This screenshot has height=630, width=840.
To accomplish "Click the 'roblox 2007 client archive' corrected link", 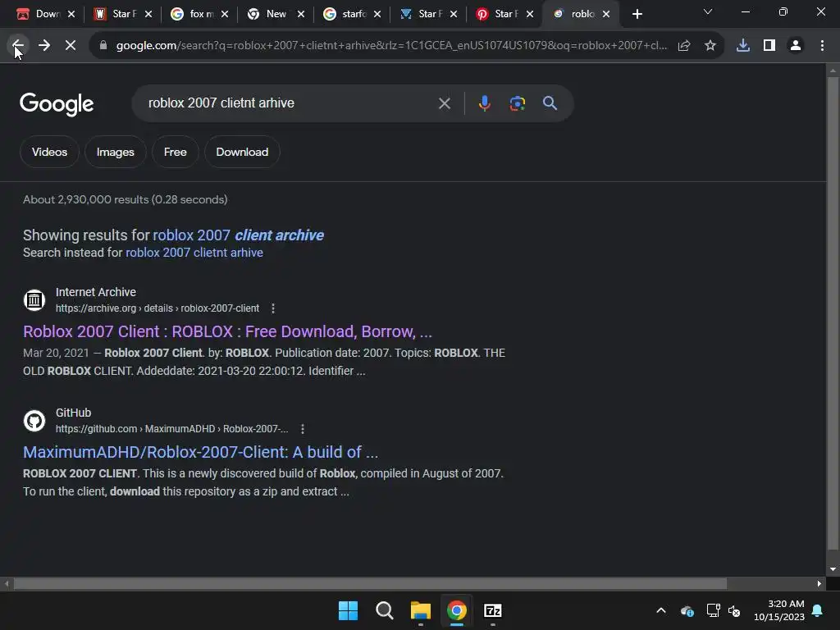I will tap(239, 235).
